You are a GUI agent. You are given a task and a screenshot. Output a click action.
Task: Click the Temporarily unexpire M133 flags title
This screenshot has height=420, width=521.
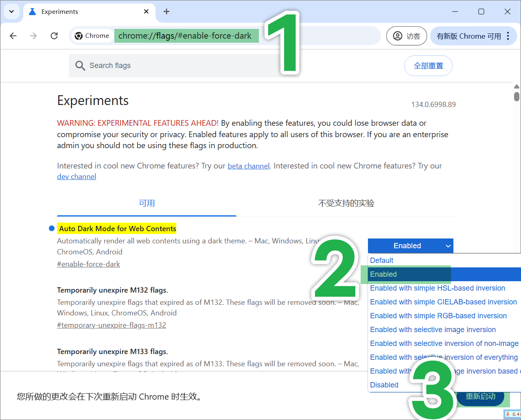pos(112,352)
